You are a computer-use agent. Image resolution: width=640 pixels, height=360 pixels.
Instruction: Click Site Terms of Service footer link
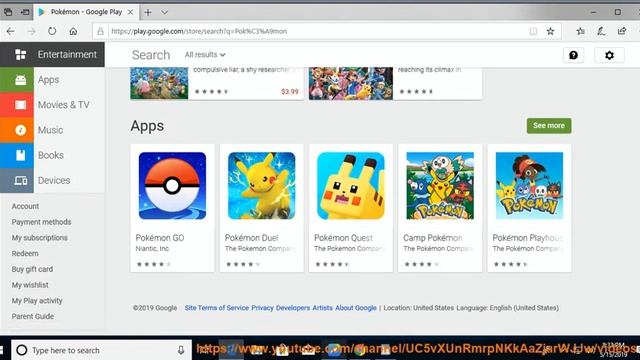[217, 308]
